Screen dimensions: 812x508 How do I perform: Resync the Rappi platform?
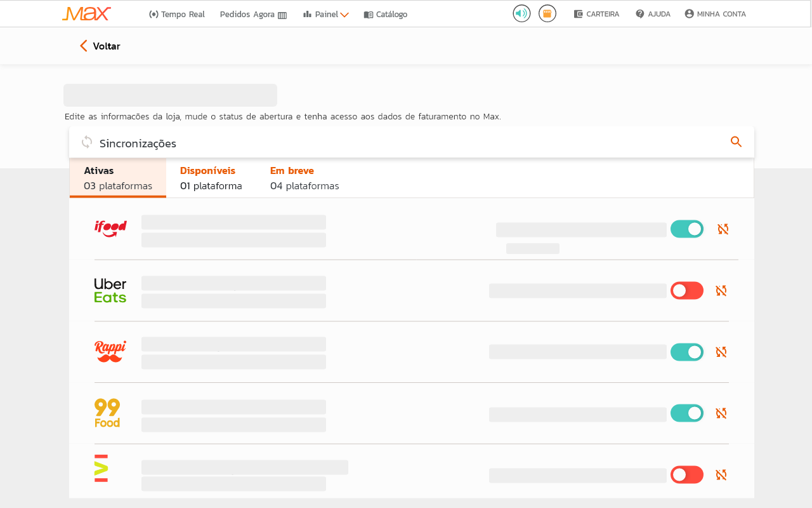coord(721,352)
